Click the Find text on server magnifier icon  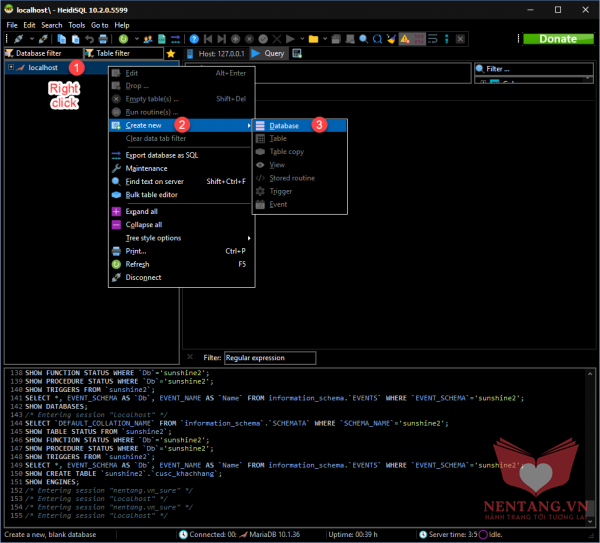117,181
